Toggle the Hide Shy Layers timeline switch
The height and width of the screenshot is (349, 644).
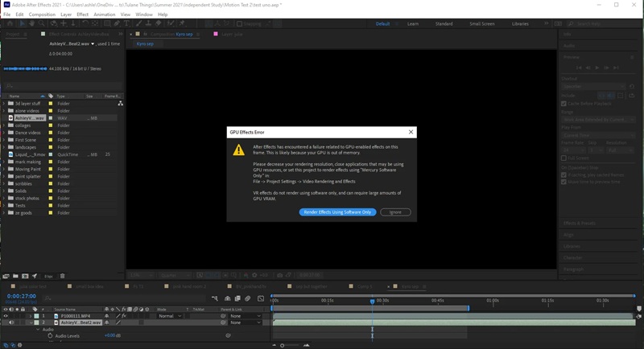(x=228, y=298)
